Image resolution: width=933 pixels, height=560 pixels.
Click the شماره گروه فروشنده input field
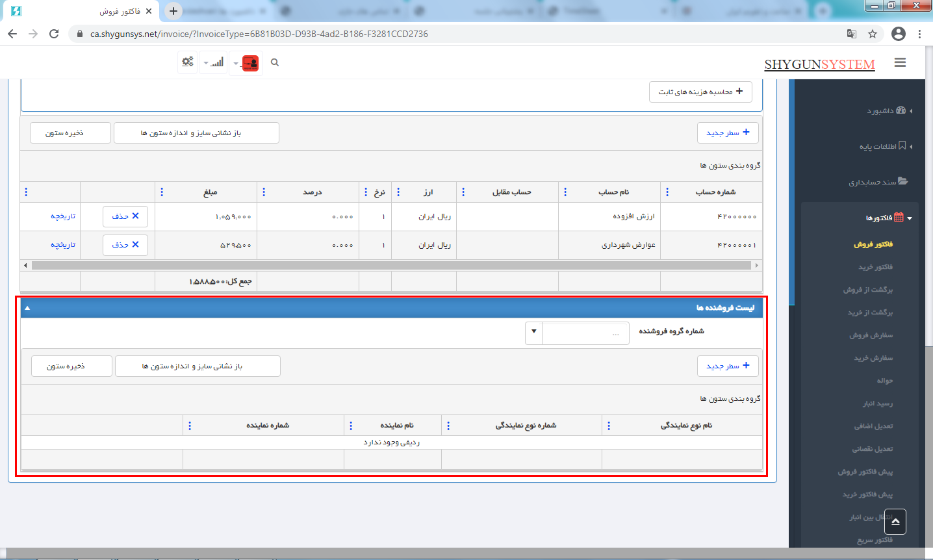[x=585, y=333]
